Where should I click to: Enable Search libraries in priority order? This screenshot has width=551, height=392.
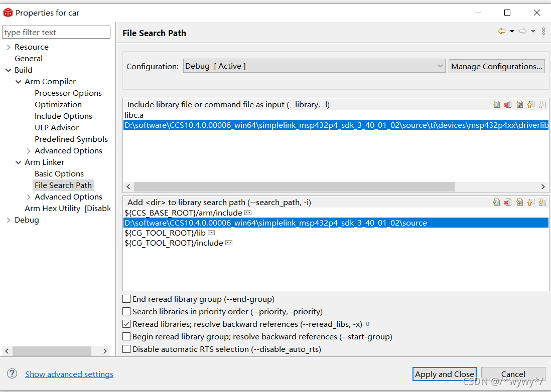coord(126,311)
